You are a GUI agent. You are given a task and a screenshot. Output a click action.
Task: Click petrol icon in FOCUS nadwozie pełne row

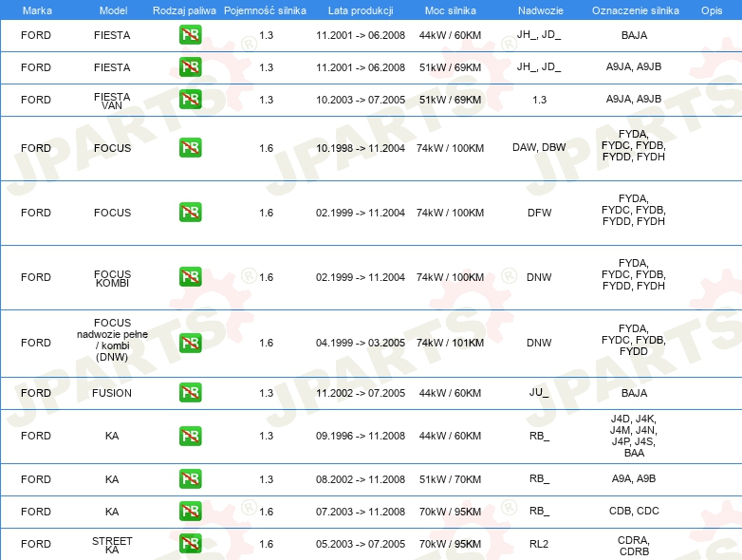pyautogui.click(x=190, y=343)
